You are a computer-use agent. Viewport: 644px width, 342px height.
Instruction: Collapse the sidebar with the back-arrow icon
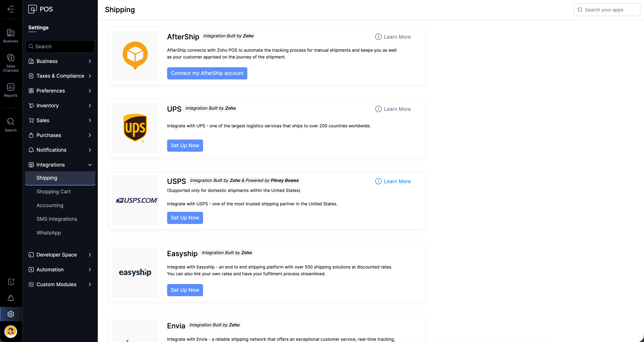[x=11, y=9]
